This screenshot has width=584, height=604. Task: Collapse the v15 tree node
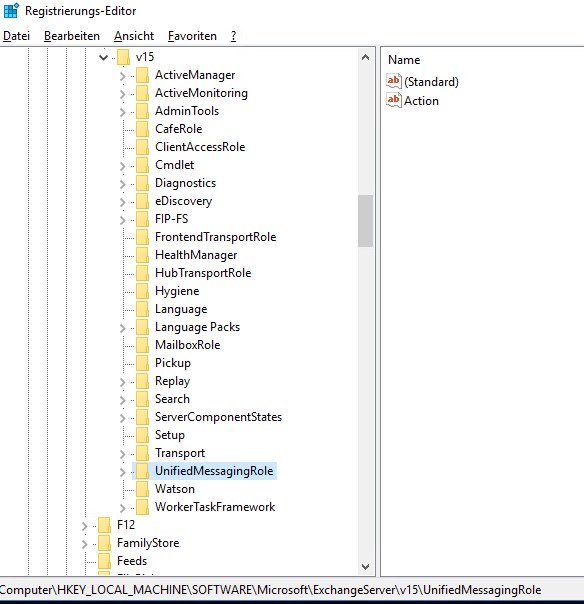pos(103,57)
